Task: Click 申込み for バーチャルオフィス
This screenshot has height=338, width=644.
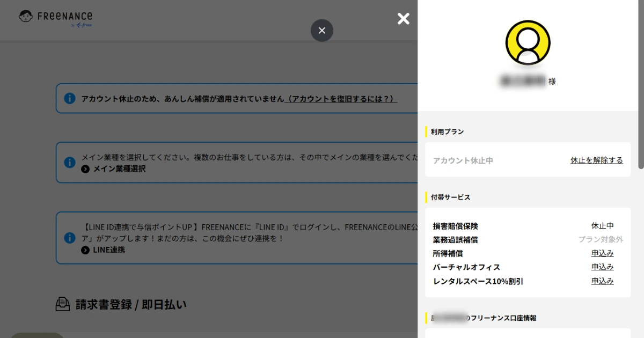Action: click(x=603, y=267)
